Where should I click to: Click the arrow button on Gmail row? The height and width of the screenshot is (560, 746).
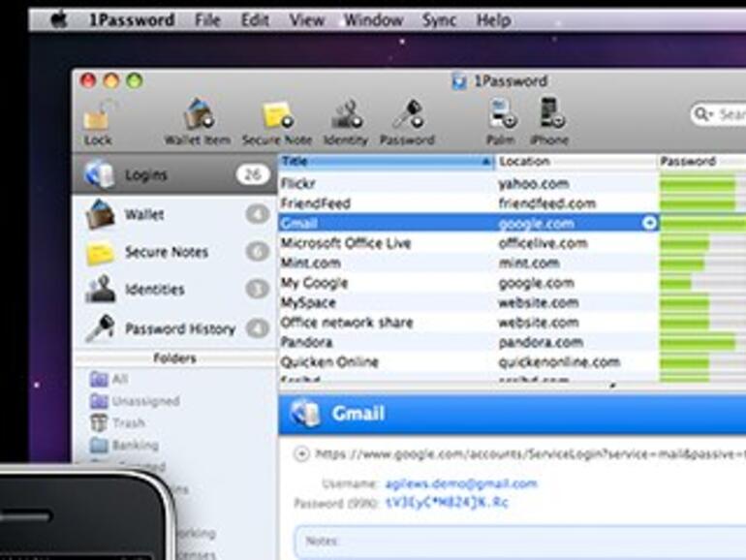coord(649,223)
